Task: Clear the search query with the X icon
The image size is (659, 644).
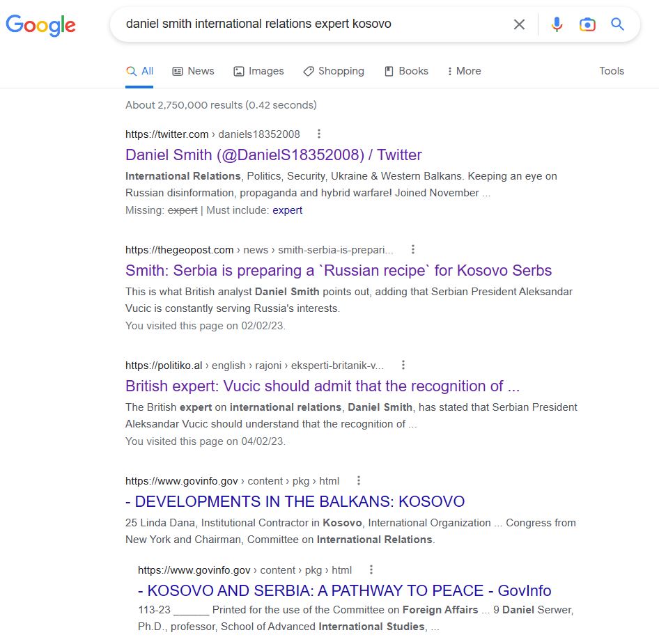Action: tap(519, 24)
